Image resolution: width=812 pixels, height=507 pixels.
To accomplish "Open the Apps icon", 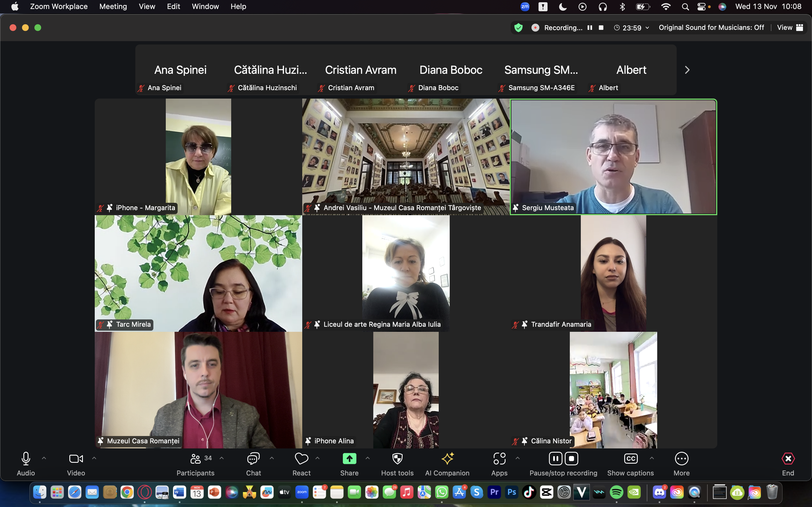I will (x=499, y=459).
